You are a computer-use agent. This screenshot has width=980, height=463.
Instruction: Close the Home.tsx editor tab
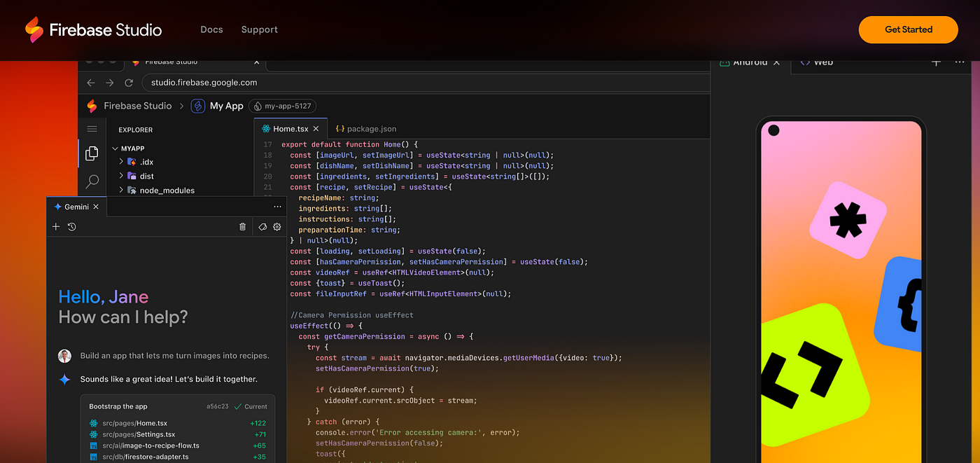coord(316,129)
